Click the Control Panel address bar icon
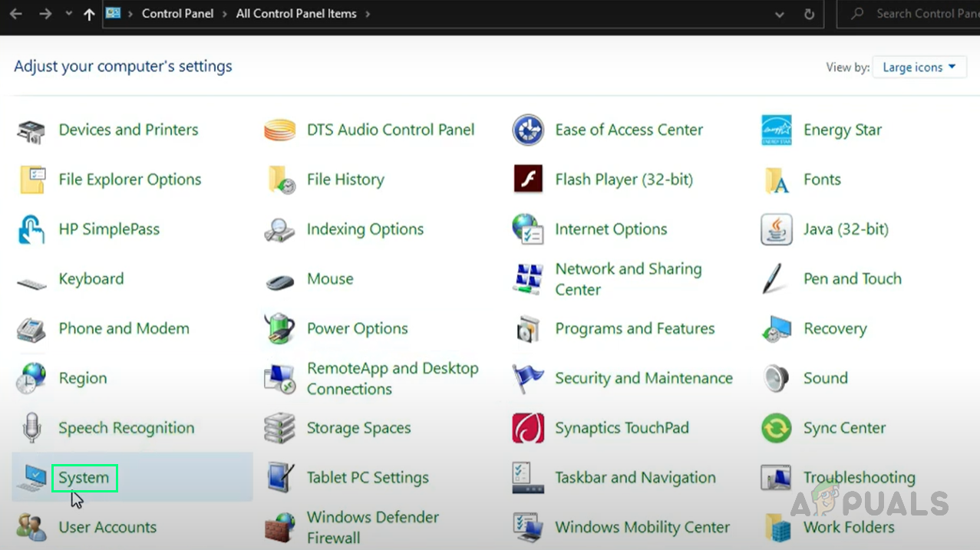The width and height of the screenshot is (980, 550). point(114,14)
